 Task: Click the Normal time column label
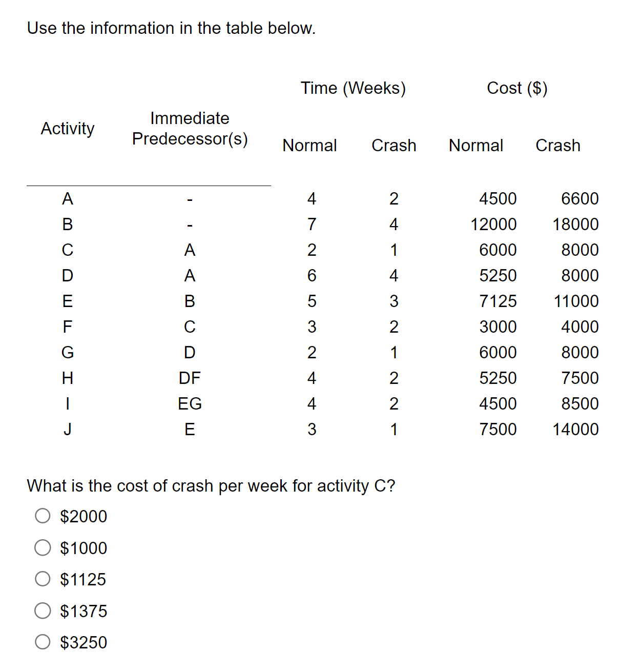click(x=309, y=145)
